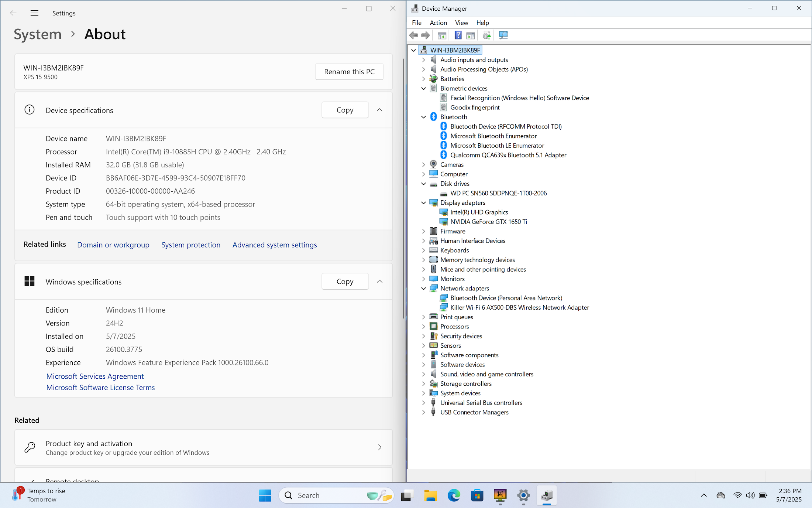Select the Goodix fingerprint device
The image size is (812, 508).
point(475,108)
